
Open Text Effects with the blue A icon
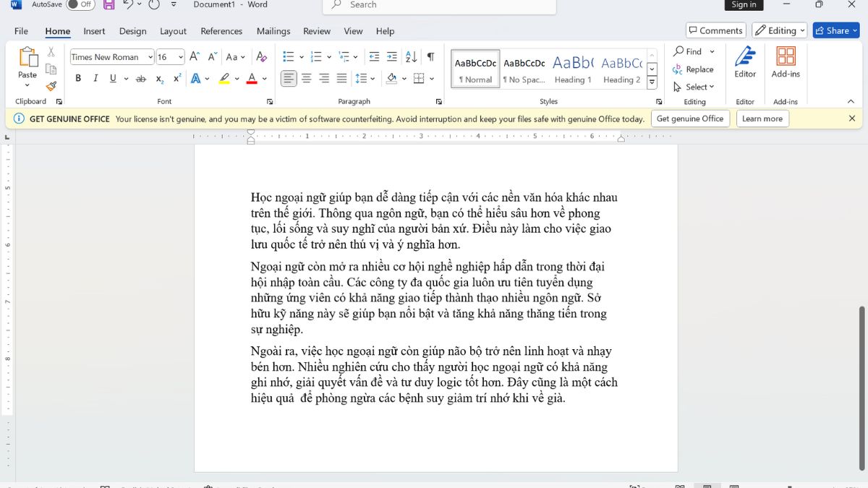pyautogui.click(x=195, y=78)
